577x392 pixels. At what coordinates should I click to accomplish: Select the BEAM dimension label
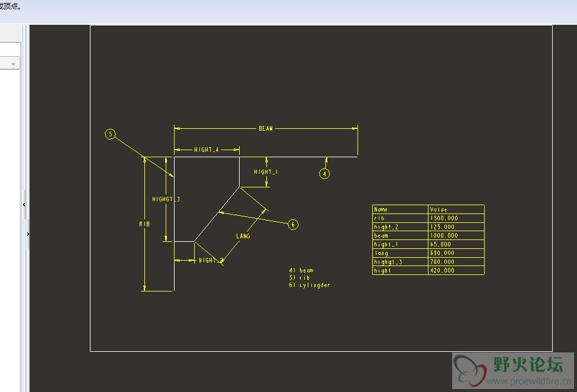tap(266, 128)
